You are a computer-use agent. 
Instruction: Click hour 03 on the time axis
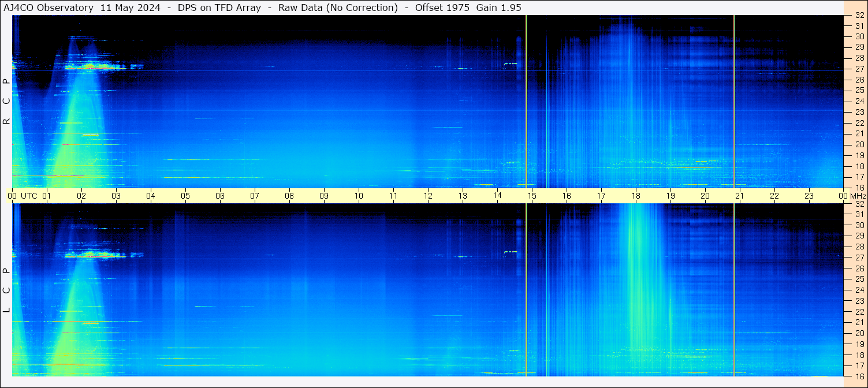(116, 196)
